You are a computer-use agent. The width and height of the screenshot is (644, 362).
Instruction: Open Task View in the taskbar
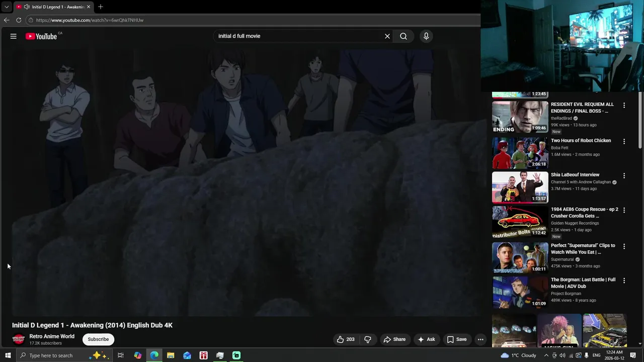121,355
